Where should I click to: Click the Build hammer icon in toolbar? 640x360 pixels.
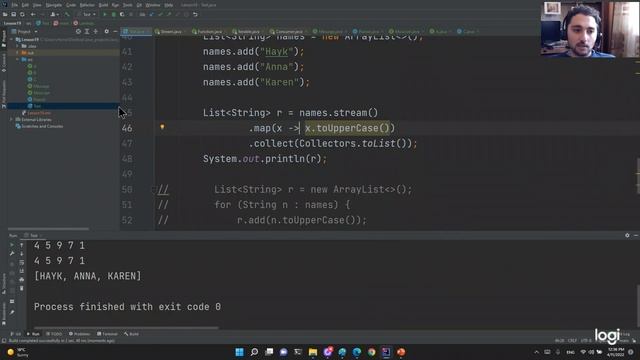(67, 14)
